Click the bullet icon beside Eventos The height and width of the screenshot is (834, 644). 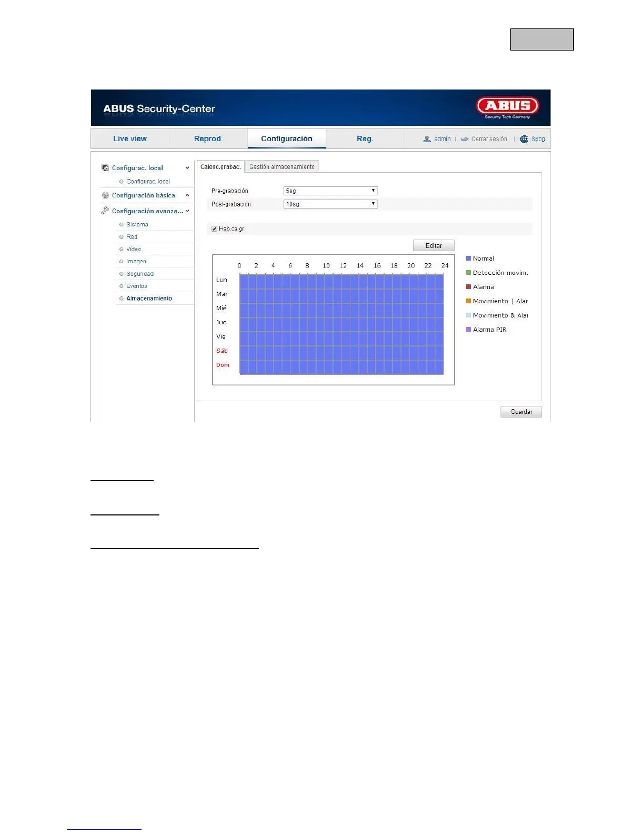click(x=122, y=286)
